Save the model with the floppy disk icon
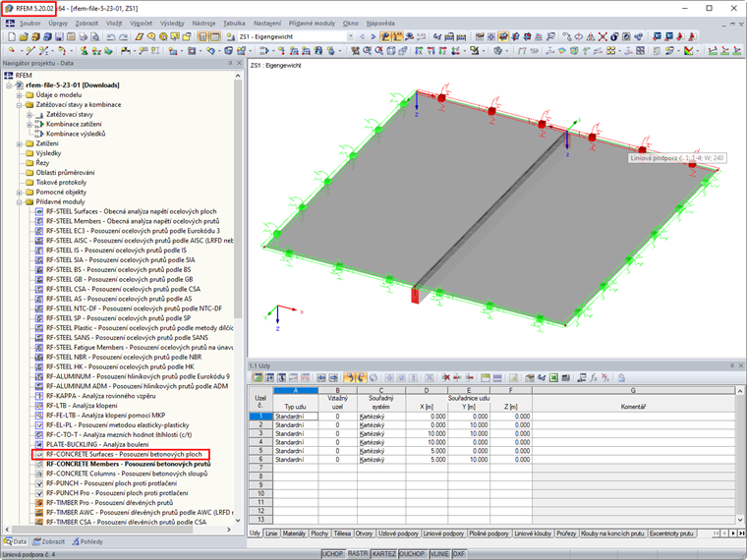 [x=59, y=36]
